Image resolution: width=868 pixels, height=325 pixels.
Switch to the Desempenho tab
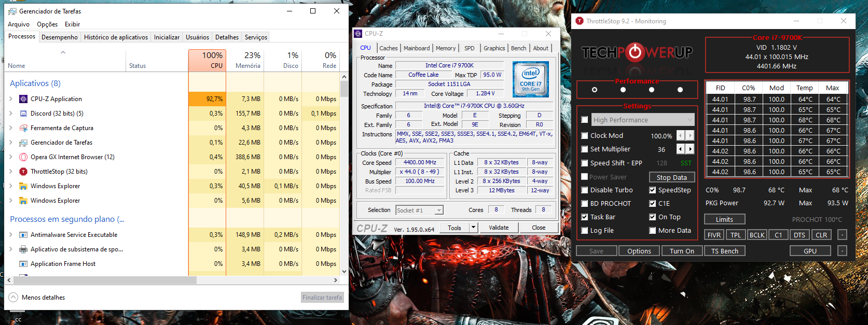(60, 37)
